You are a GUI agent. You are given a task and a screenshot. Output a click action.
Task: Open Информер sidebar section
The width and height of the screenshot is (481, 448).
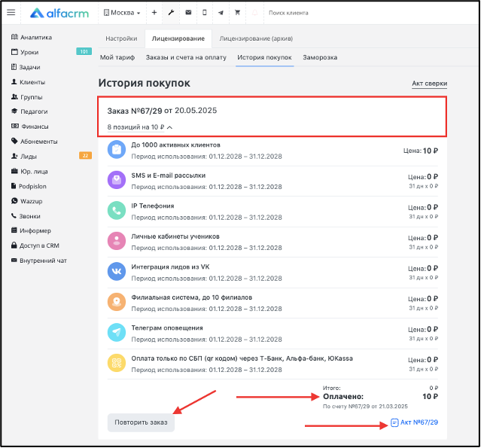point(31,230)
